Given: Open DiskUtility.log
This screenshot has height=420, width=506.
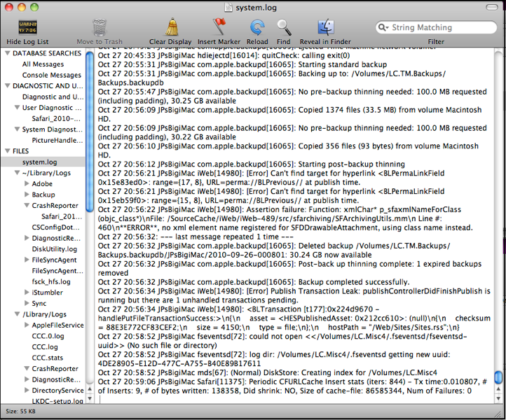Looking at the screenshot, I should [x=54, y=248].
